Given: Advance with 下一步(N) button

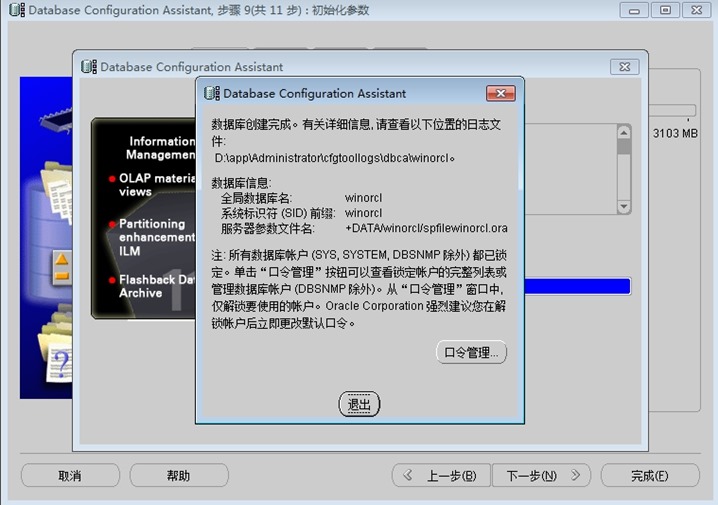Looking at the screenshot, I should [x=541, y=476].
